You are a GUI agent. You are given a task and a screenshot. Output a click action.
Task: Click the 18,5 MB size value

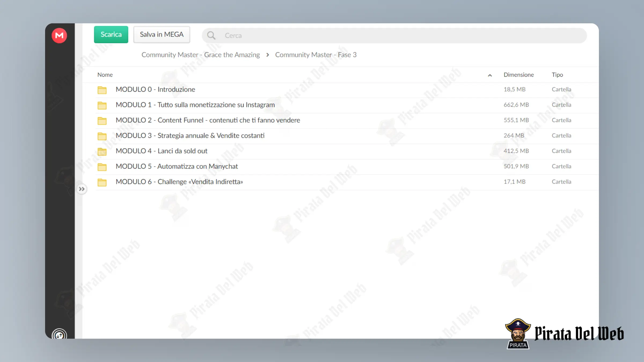click(514, 89)
